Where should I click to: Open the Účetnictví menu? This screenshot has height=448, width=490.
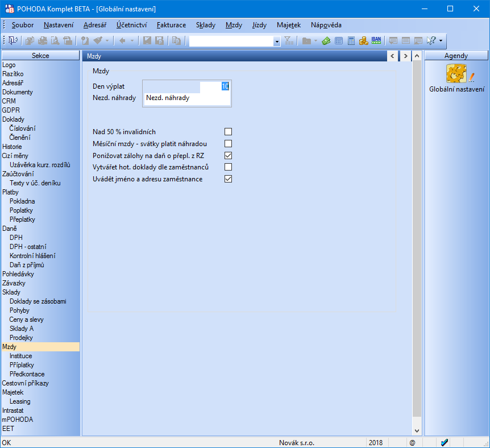pos(131,25)
